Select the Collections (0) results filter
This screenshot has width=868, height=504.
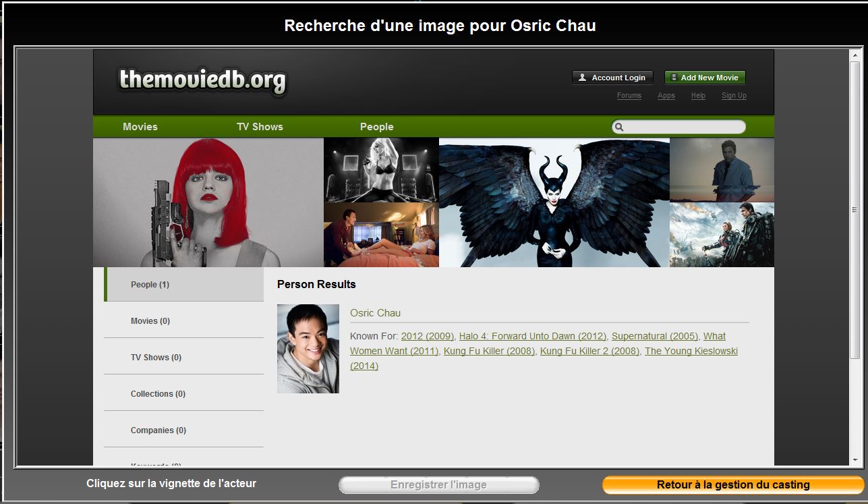(x=158, y=394)
